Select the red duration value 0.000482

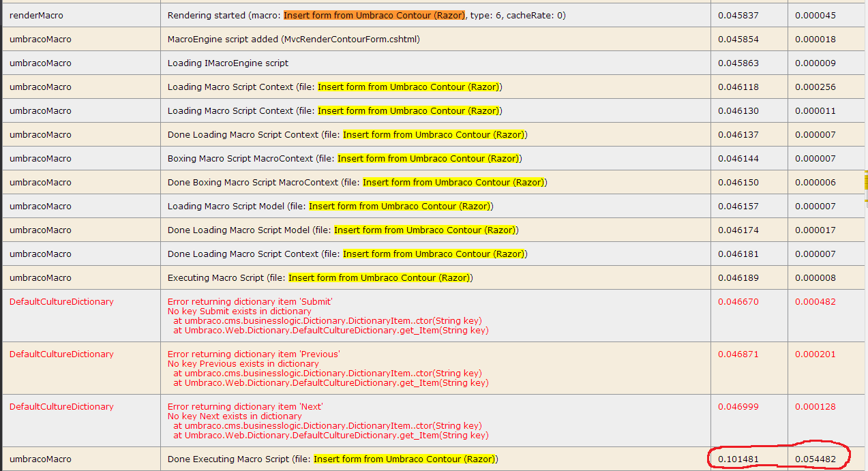[815, 301]
